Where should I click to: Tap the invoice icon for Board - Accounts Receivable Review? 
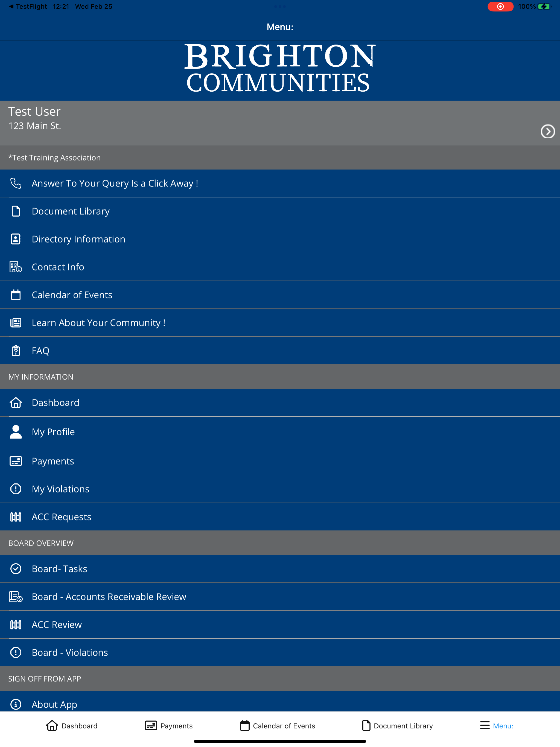(16, 597)
